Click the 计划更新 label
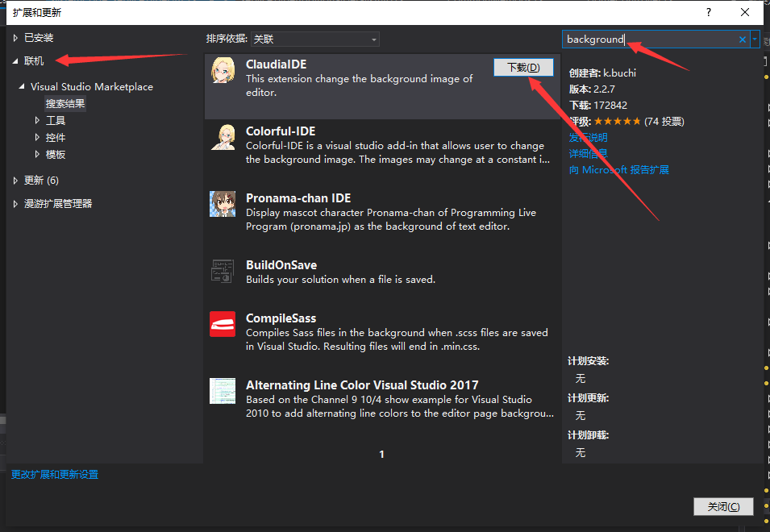The width and height of the screenshot is (770, 532). pyautogui.click(x=589, y=398)
